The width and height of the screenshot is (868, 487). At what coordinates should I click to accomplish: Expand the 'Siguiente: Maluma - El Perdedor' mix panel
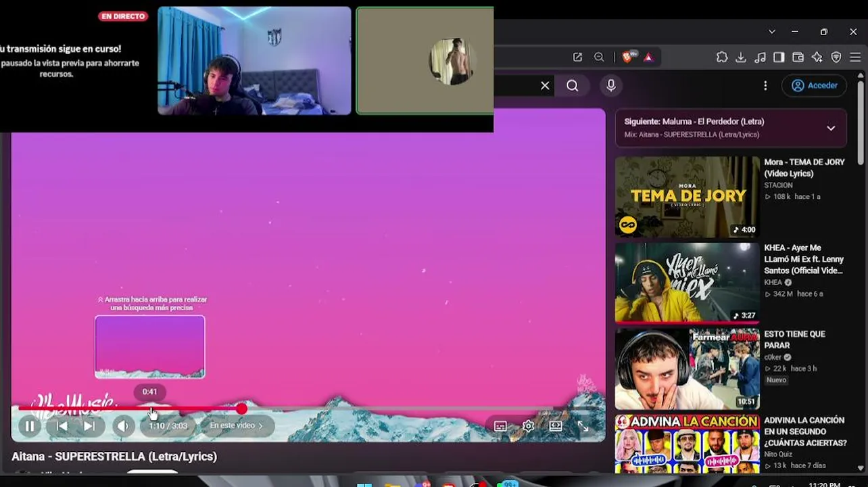click(831, 128)
